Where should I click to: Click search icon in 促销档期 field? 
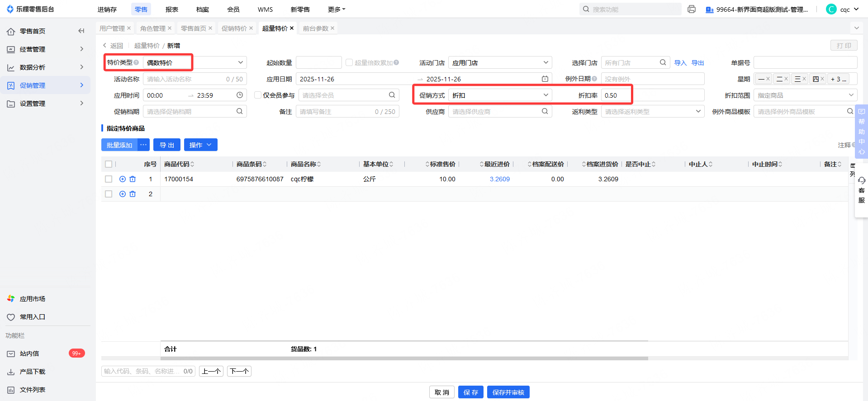point(240,111)
